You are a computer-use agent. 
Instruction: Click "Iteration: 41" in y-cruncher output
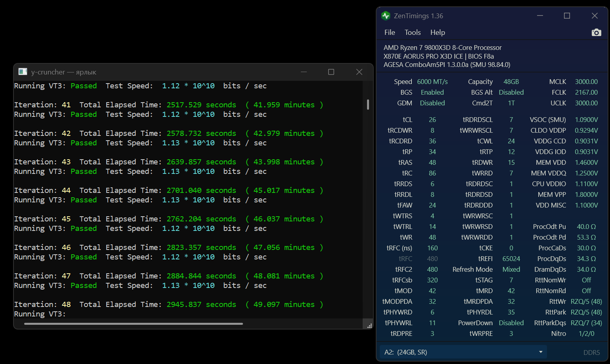(x=42, y=105)
